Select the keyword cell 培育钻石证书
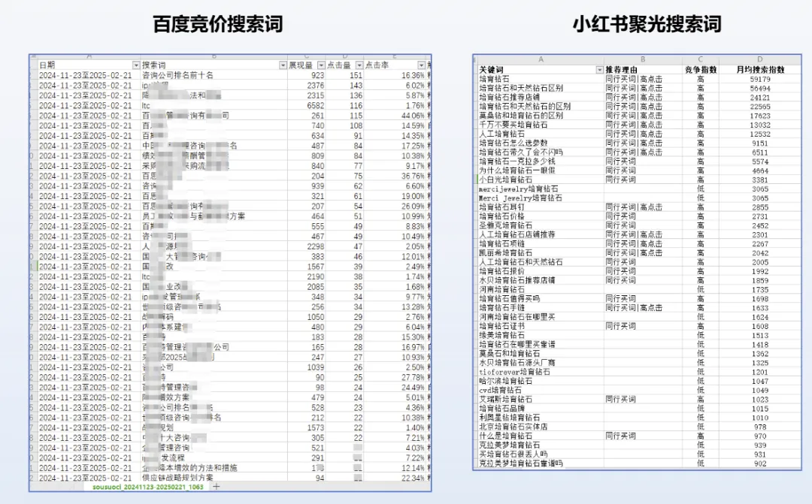The image size is (812, 504). pos(541,326)
